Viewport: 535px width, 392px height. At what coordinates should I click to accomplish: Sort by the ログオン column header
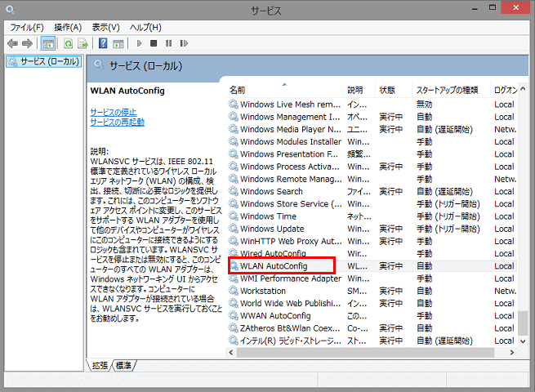504,90
